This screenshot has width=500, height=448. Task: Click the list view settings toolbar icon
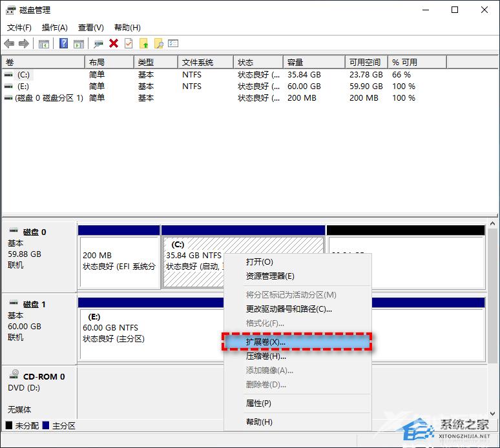(x=173, y=43)
